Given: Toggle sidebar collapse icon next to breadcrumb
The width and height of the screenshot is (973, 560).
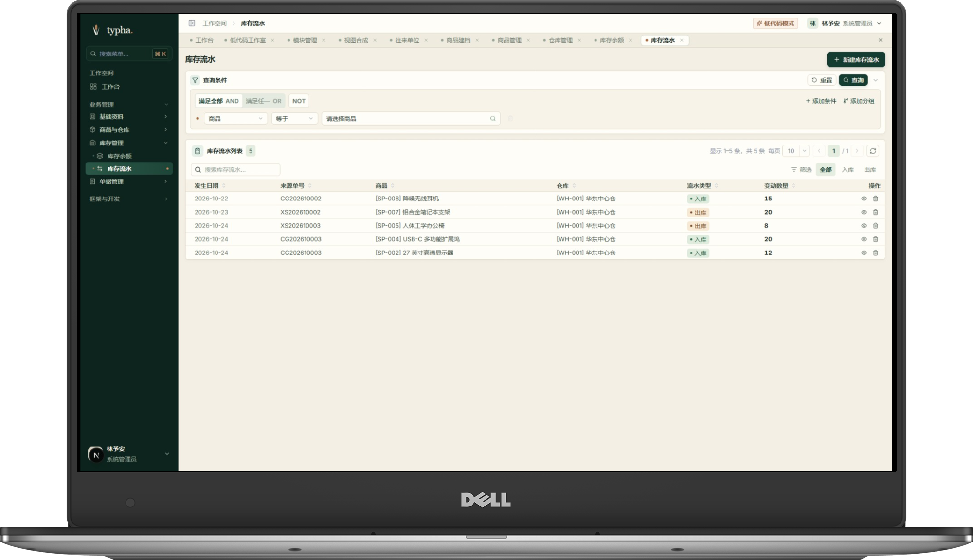Looking at the screenshot, I should [192, 23].
